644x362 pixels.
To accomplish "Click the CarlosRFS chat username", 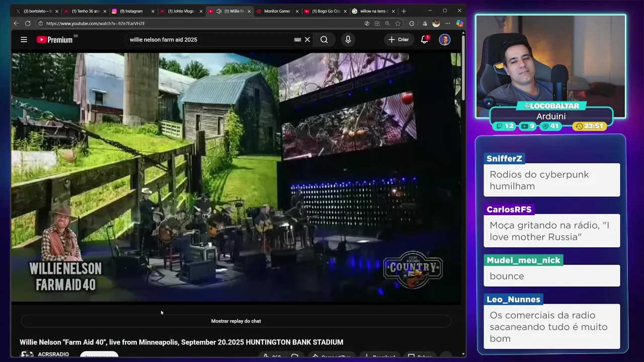I will click(x=509, y=209).
